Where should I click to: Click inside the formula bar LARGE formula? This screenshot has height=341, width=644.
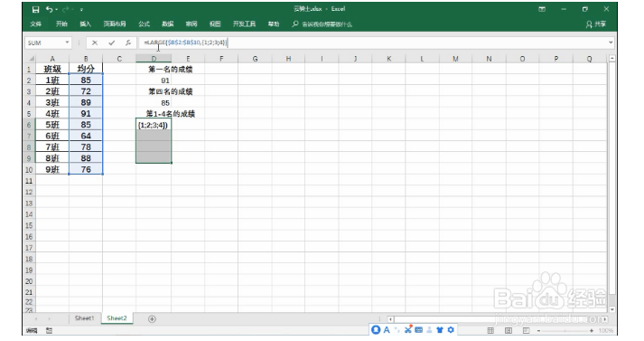point(186,43)
